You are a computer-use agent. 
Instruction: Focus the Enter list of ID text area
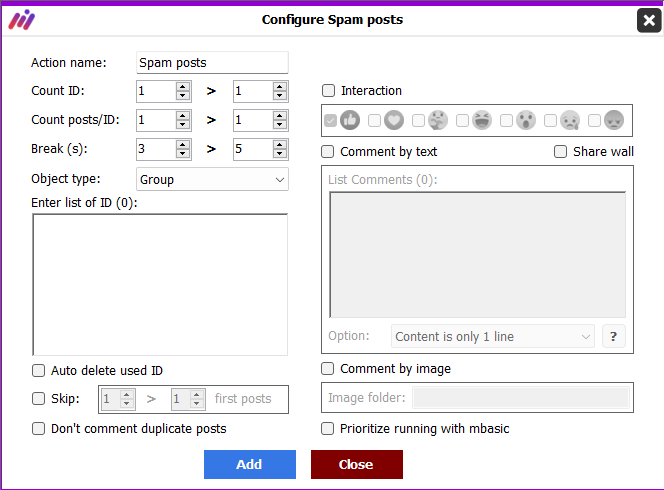[x=160, y=285]
